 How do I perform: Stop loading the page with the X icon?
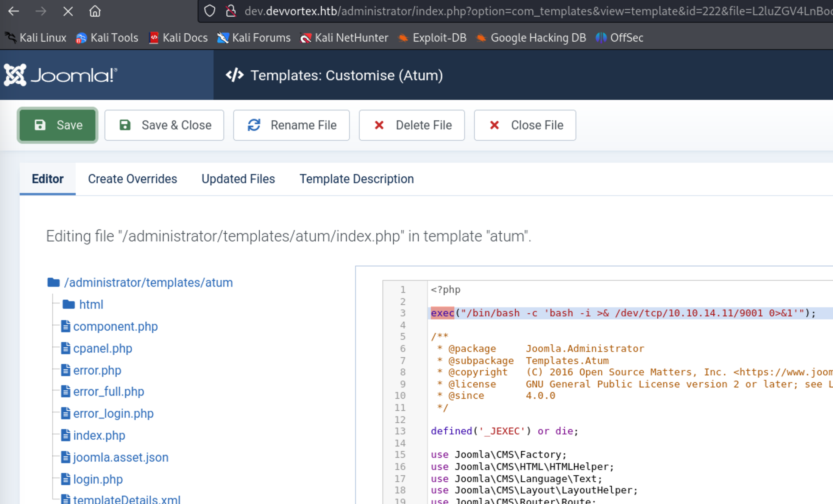click(x=68, y=11)
